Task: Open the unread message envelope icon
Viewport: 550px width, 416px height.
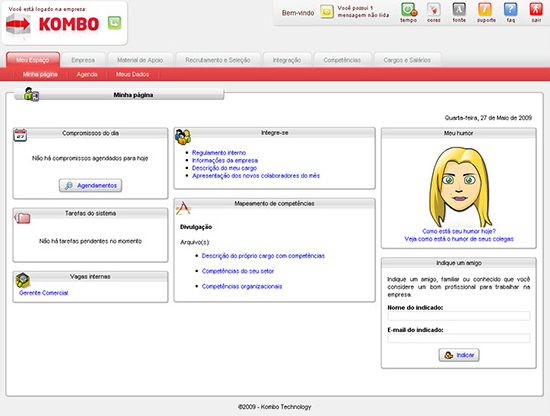Action: [327, 12]
